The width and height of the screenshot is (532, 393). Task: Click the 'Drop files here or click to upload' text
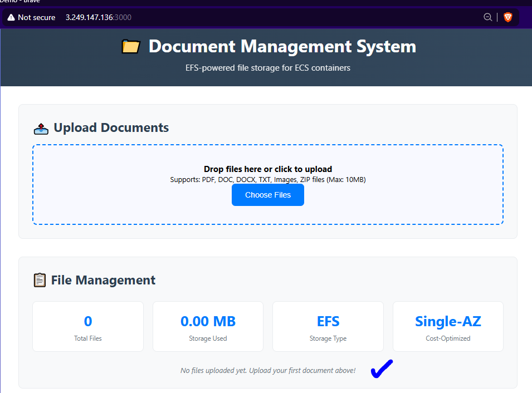268,169
